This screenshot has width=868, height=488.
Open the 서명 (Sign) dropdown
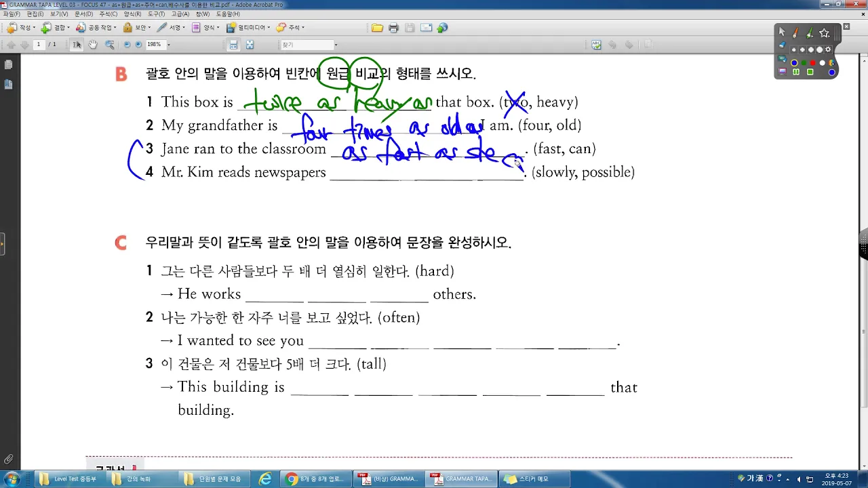pos(171,28)
